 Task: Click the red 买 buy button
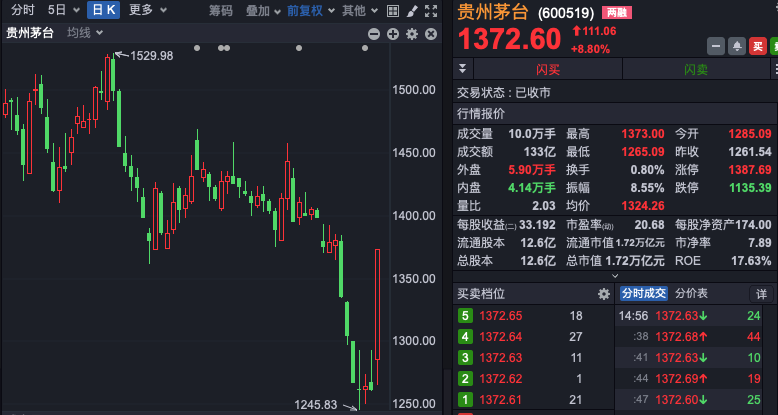[x=758, y=47]
